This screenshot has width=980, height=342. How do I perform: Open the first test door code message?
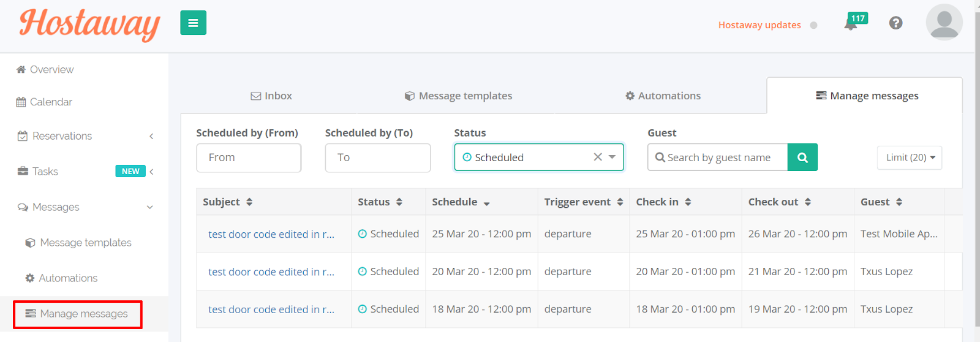click(271, 234)
